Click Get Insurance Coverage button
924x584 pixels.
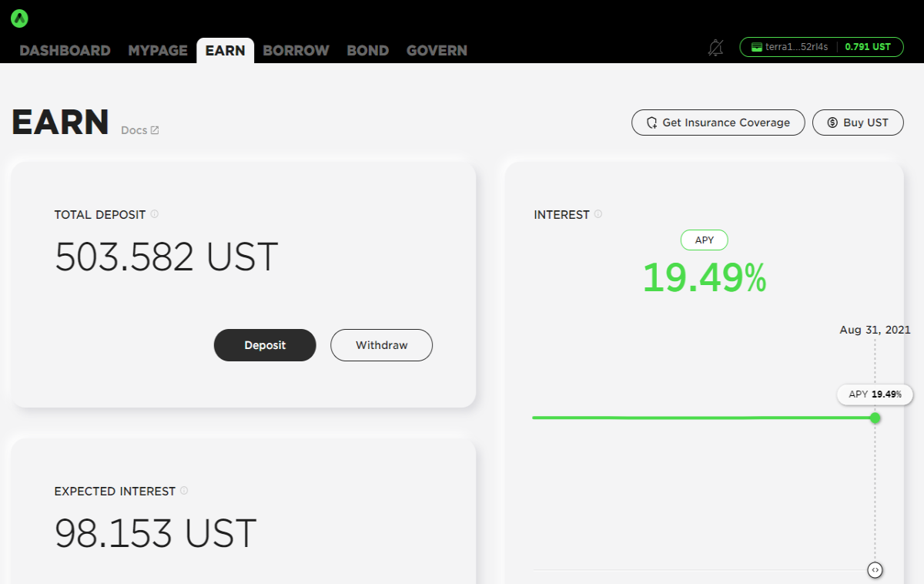[x=718, y=123]
